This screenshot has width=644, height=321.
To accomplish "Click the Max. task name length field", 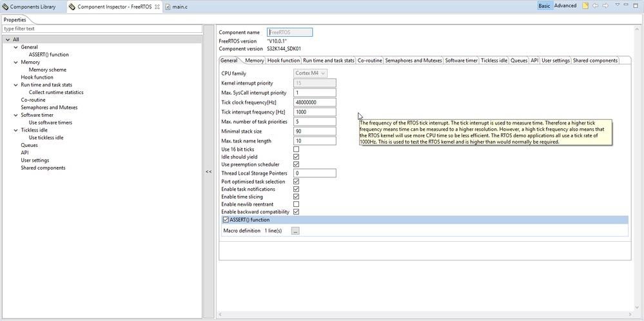I will point(315,141).
